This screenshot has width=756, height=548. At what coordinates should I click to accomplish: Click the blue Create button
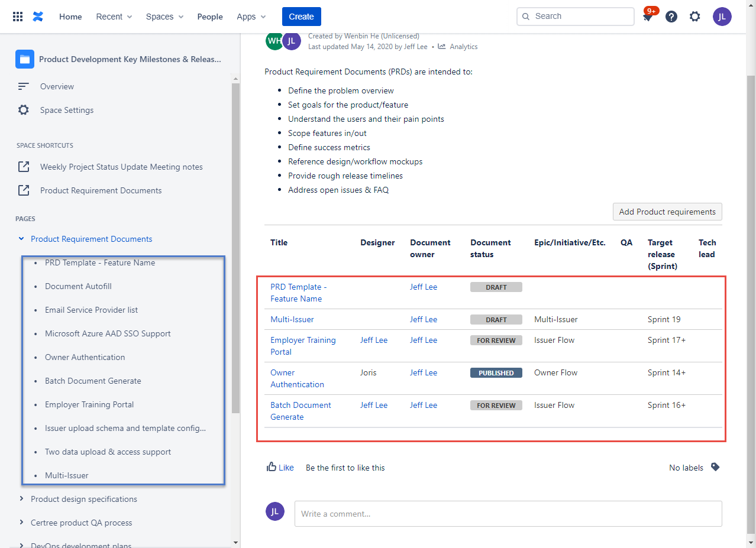[x=302, y=17]
